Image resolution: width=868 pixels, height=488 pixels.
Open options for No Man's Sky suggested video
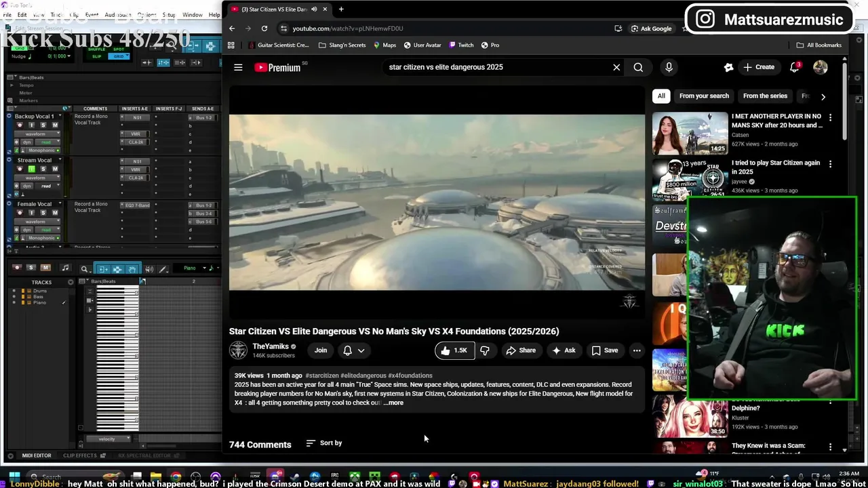[x=830, y=117]
